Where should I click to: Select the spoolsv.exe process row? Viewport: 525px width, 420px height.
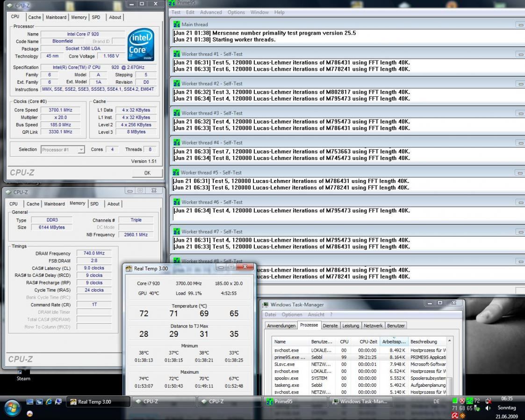(x=360, y=378)
